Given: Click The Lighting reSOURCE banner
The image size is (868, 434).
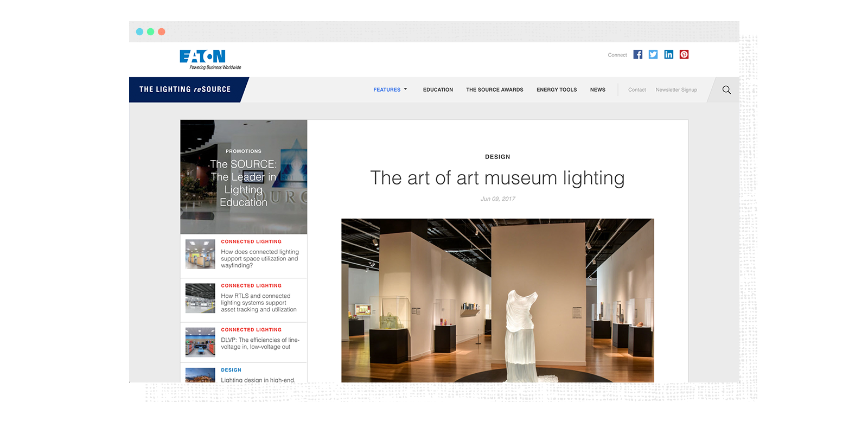Looking at the screenshot, I should [x=185, y=90].
